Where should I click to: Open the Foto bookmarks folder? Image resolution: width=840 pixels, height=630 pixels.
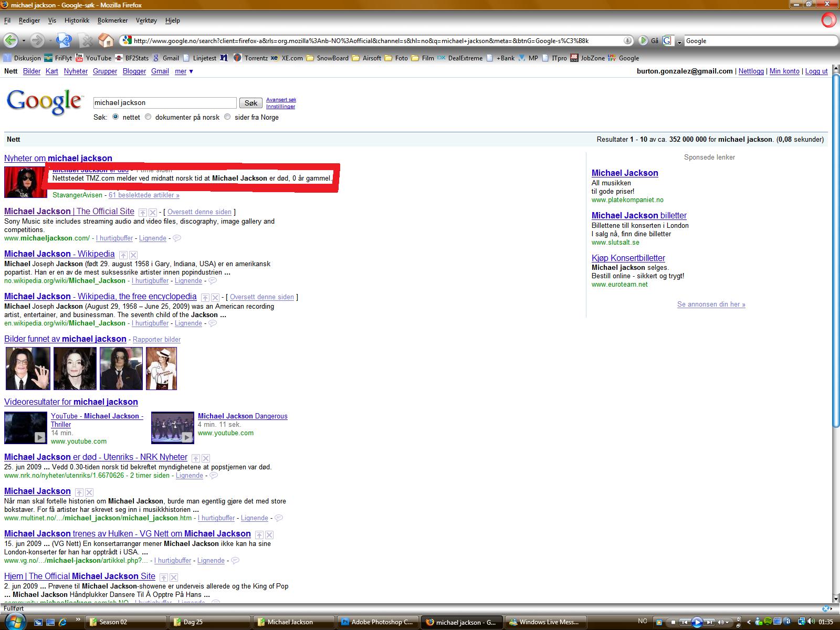tap(396, 58)
